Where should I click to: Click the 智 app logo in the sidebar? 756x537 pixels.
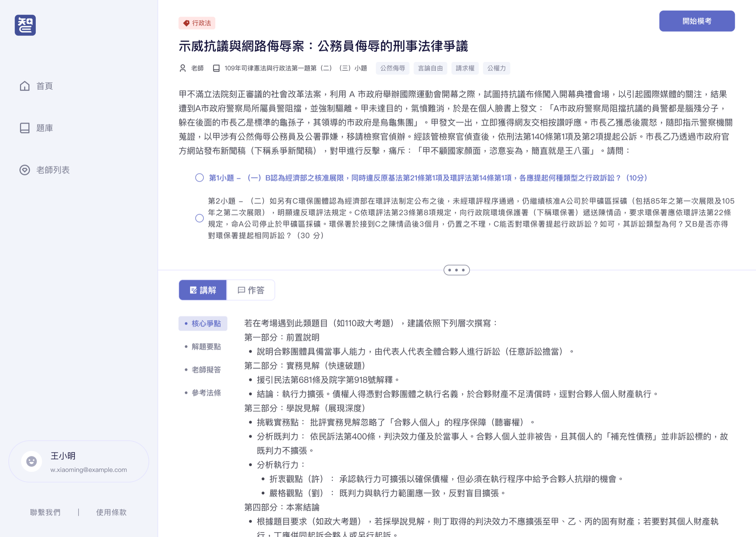25,25
